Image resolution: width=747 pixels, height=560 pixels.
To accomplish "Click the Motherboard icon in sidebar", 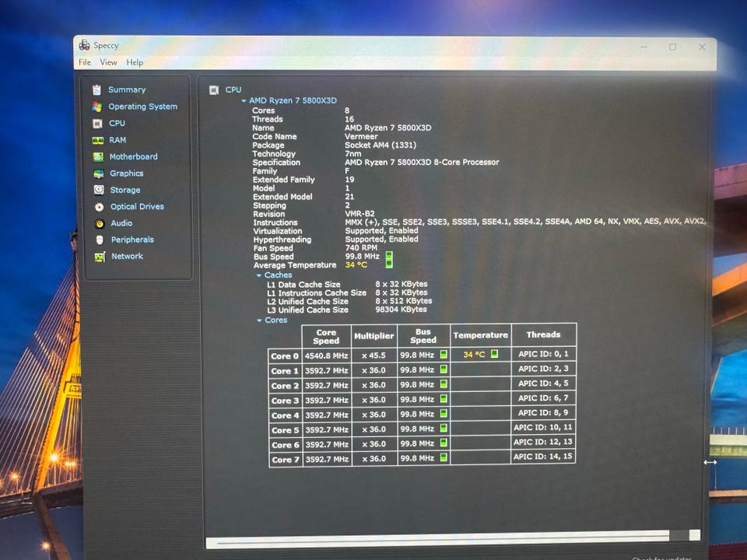I will pos(98,156).
